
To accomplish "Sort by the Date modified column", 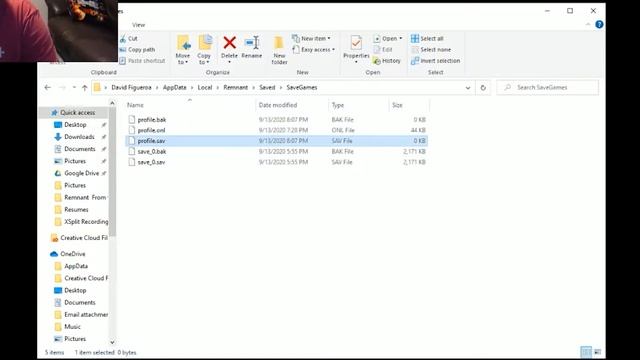I will tap(278, 105).
